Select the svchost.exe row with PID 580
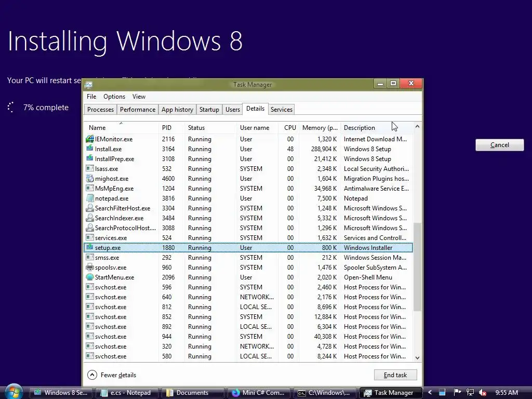The image size is (532, 399). coord(248,356)
